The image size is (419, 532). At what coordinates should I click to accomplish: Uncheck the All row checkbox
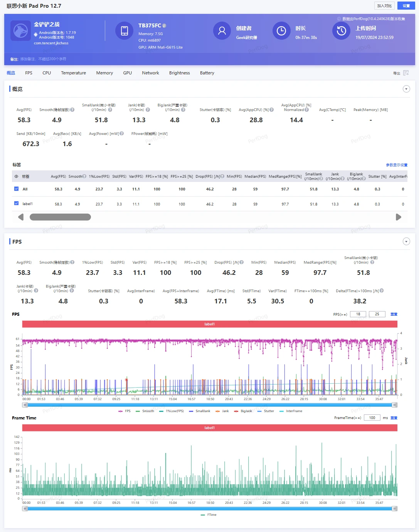pyautogui.click(x=16, y=189)
